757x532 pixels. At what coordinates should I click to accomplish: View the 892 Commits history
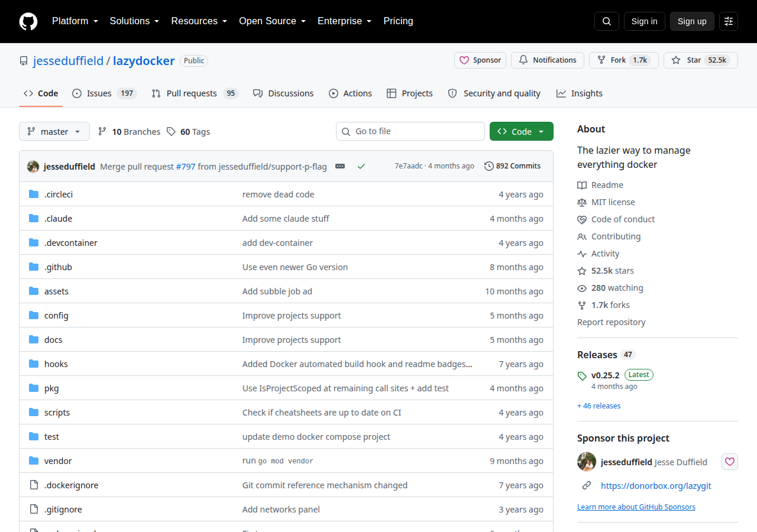click(512, 166)
